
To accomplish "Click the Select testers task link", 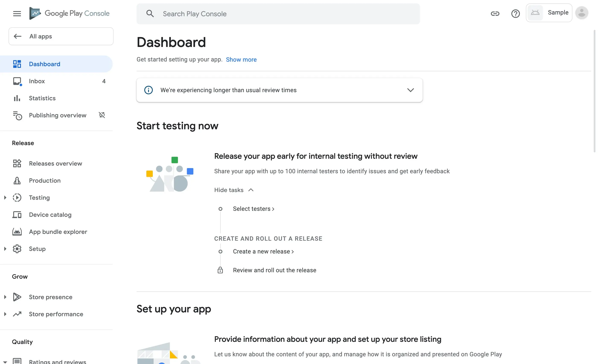I will click(253, 209).
